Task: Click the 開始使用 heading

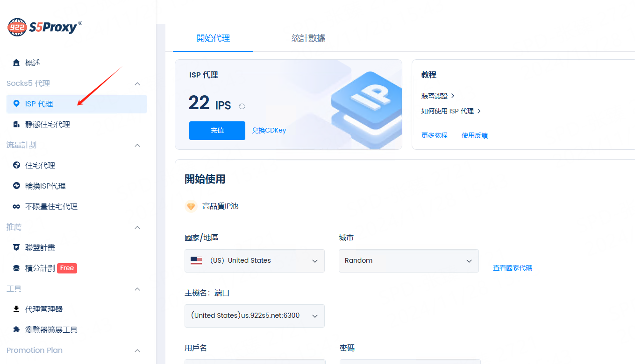Action: pyautogui.click(x=205, y=179)
